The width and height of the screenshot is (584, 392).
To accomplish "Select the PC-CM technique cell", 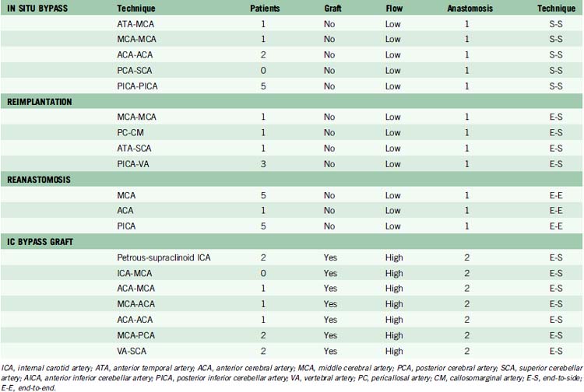I will point(128,133).
